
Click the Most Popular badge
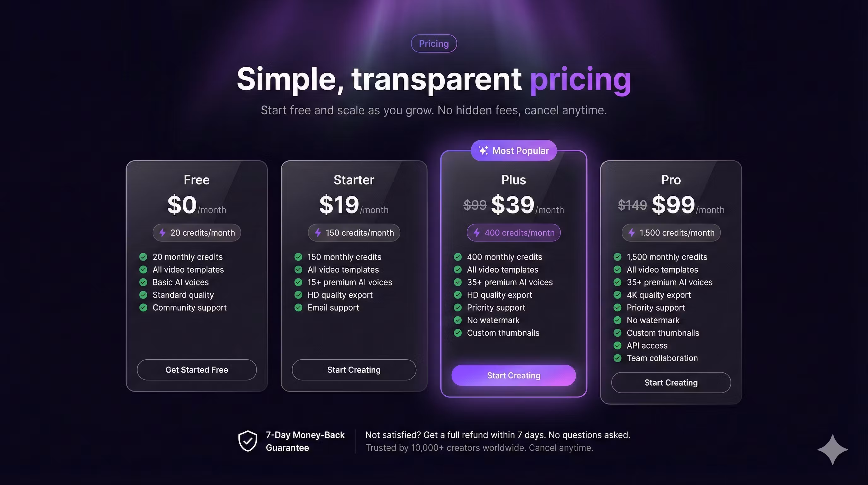[514, 150]
